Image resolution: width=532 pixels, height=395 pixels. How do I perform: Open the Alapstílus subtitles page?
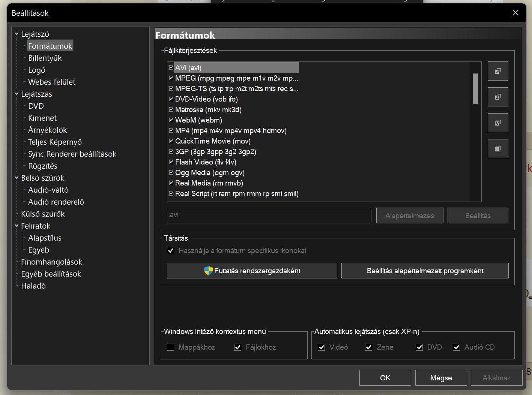(45, 238)
